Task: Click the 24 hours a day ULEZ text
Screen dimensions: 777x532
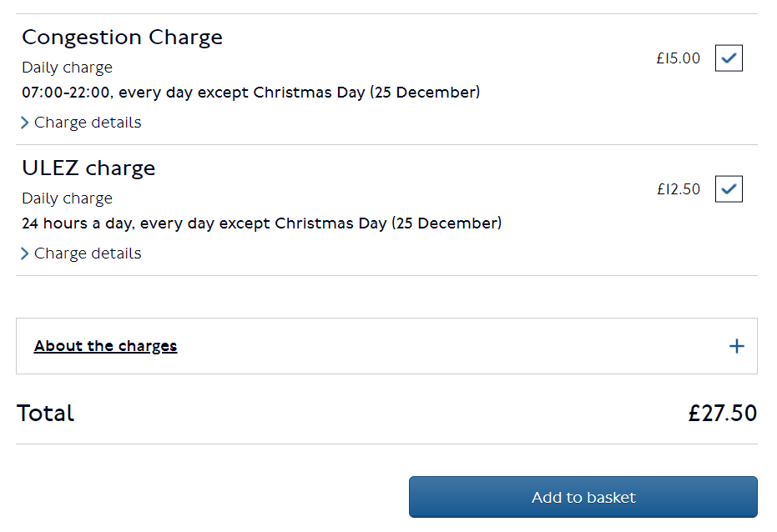Action: (x=261, y=223)
